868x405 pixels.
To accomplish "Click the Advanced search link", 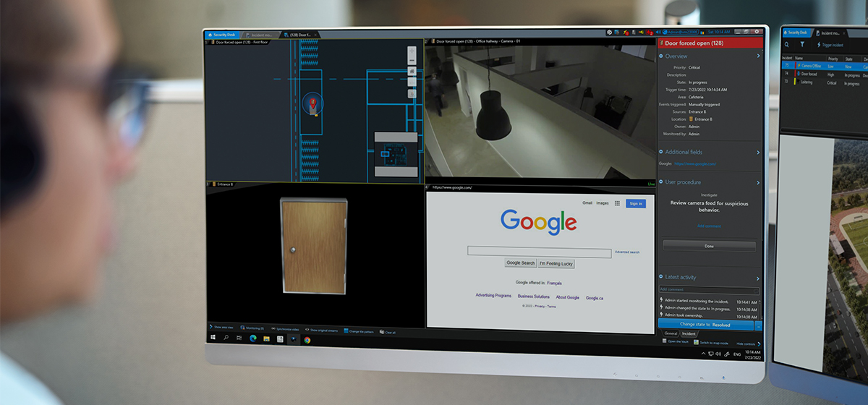I will 627,252.
